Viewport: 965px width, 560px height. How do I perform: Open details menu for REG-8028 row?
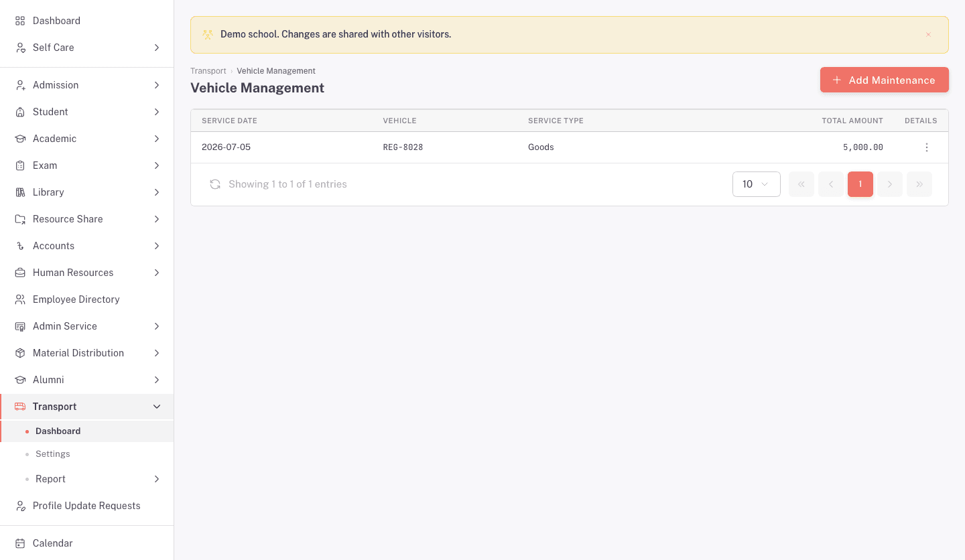(927, 147)
